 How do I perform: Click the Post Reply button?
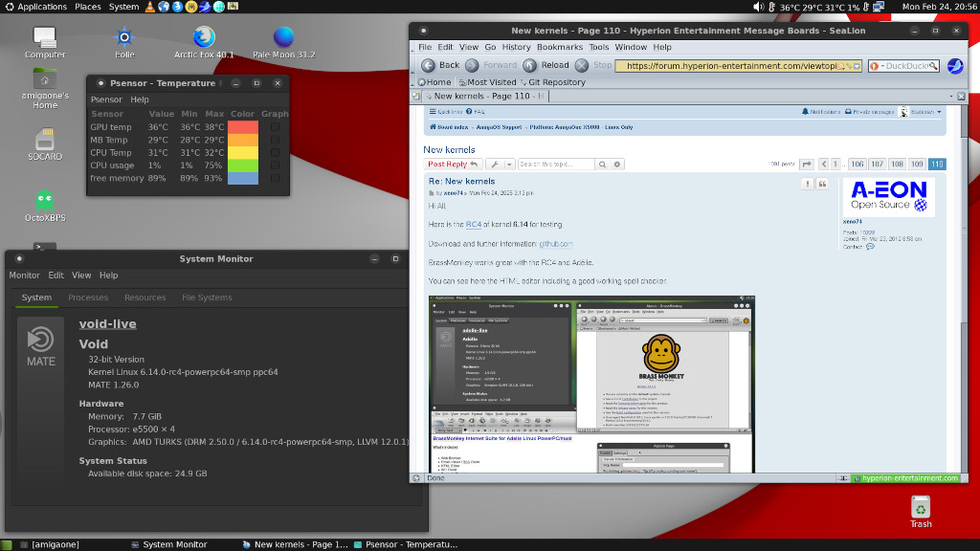[x=453, y=165]
